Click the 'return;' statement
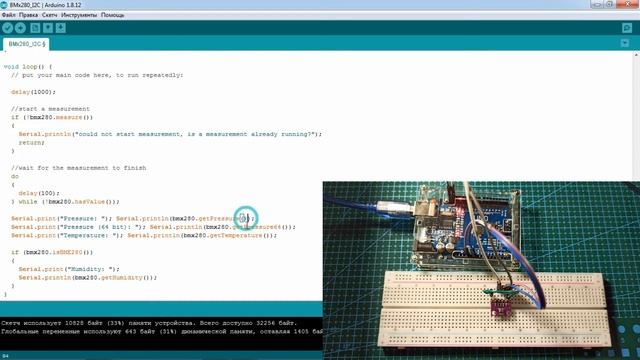The image size is (640, 360). click(31, 142)
